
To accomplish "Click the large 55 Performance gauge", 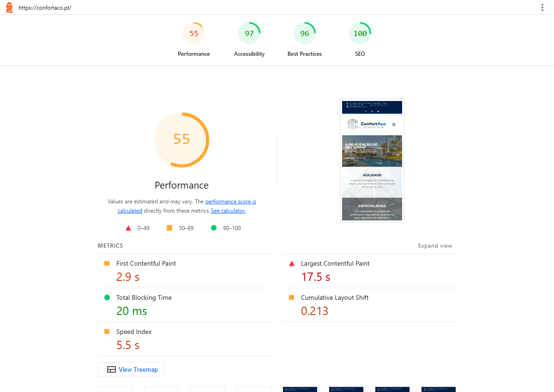I will [182, 139].
